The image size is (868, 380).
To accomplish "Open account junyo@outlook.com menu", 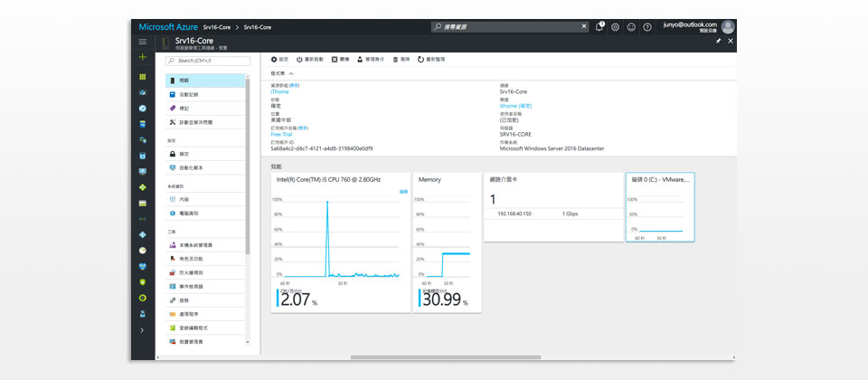I will [690, 27].
